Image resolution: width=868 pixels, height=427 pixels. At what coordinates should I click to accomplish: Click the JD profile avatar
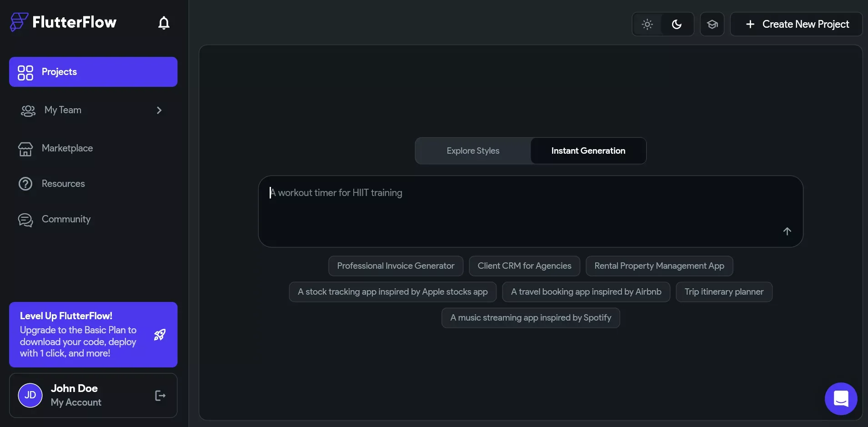point(30,395)
